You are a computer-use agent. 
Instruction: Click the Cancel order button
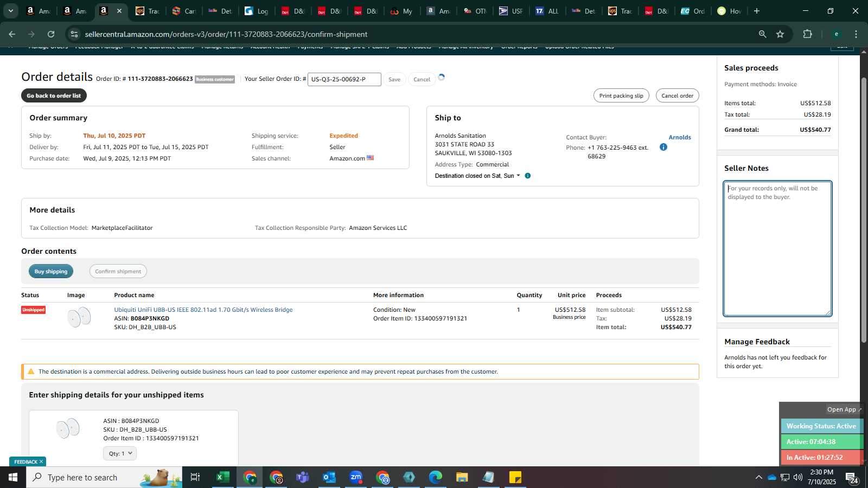677,95
